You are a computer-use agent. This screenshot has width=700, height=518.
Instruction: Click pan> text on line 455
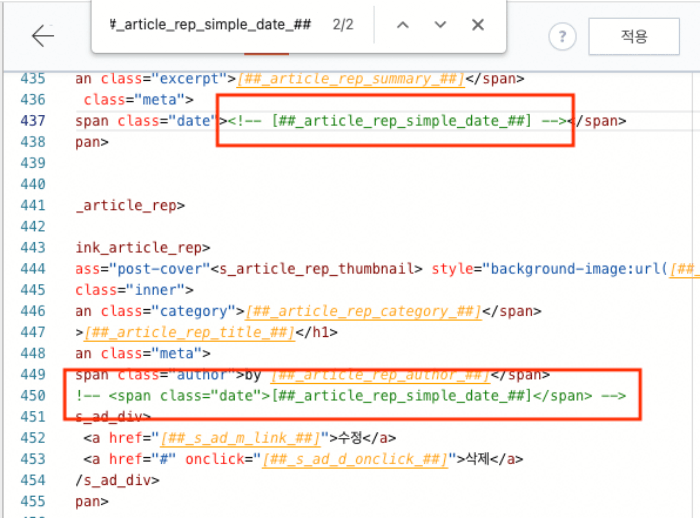point(92,501)
